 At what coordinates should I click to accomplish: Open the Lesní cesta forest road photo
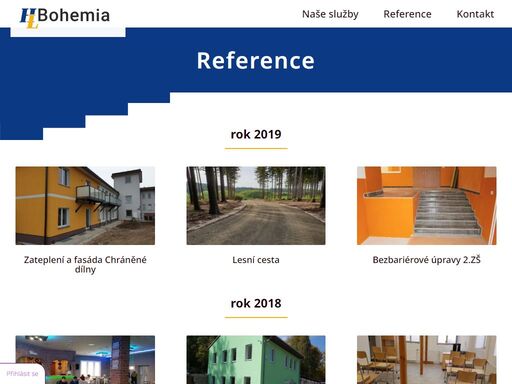click(x=256, y=206)
